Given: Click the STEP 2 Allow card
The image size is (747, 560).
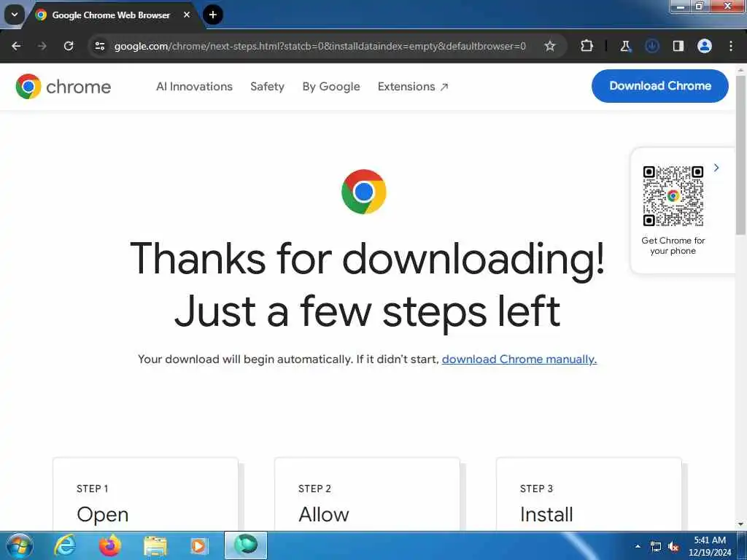Looking at the screenshot, I should (x=368, y=494).
